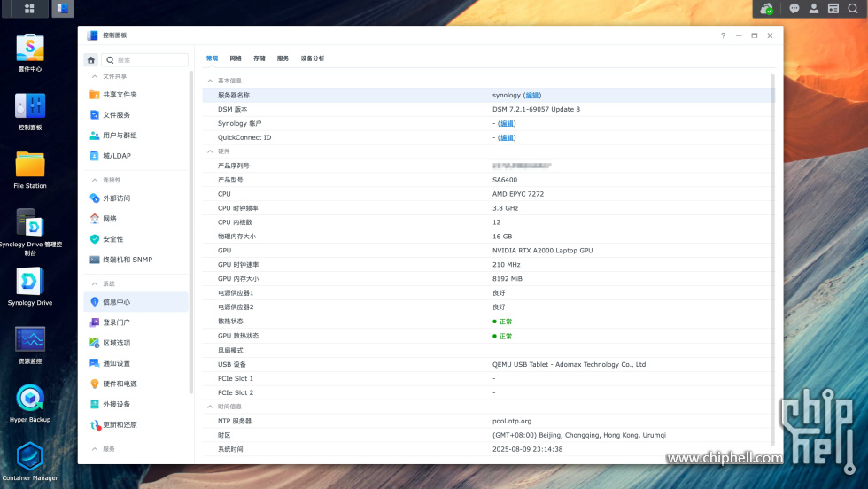Go to Control Panel home icon
The image size is (868, 489).
[91, 60]
